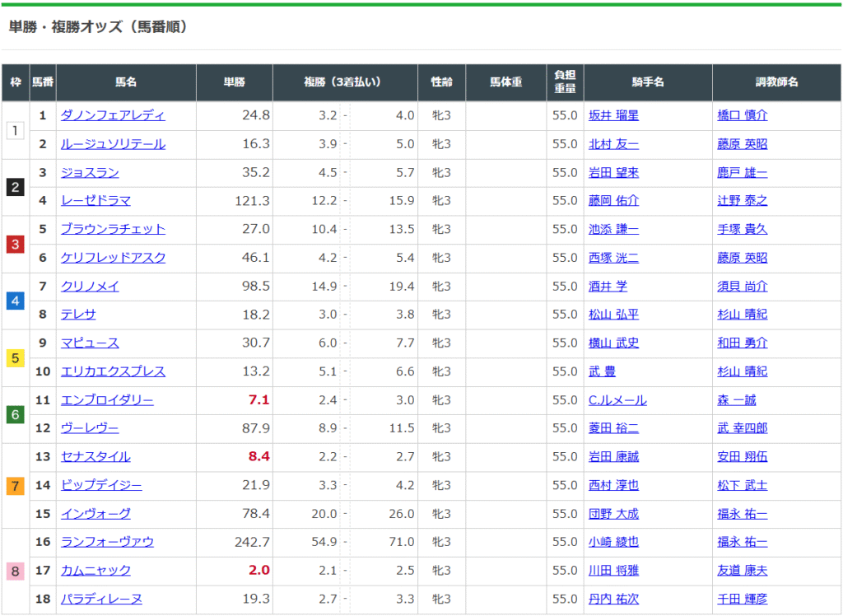Click the green frame 6 badge
The width and height of the screenshot is (843, 616).
[16, 414]
